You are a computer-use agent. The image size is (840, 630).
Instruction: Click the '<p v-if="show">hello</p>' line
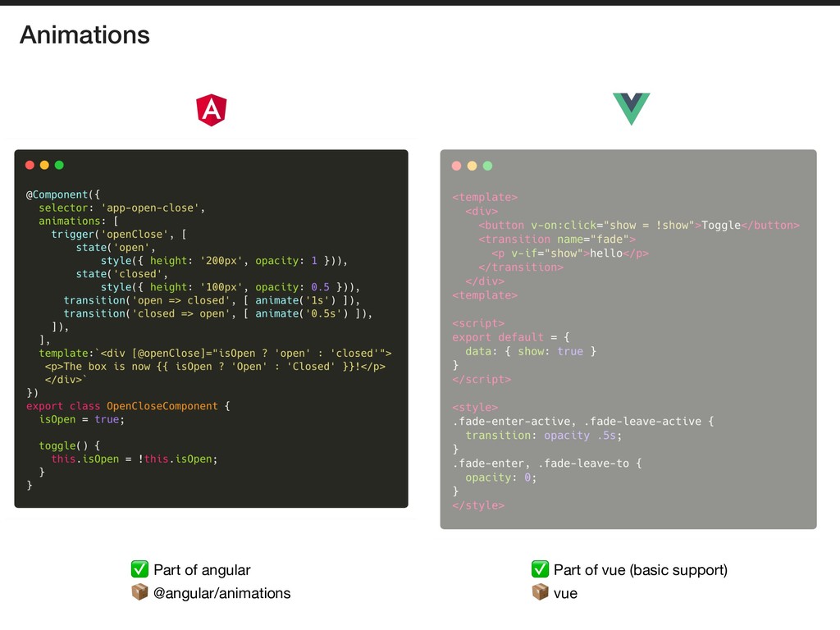(x=570, y=253)
